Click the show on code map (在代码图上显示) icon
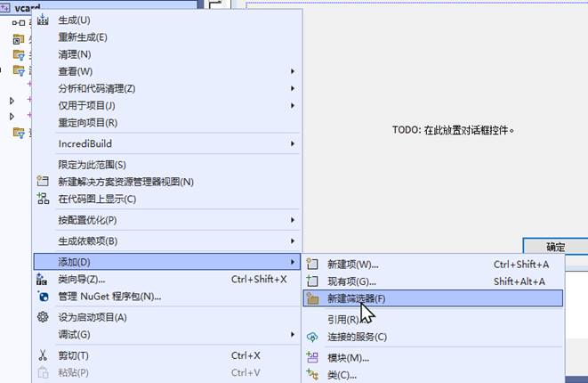Image resolution: width=588 pixels, height=383 pixels. [43, 199]
